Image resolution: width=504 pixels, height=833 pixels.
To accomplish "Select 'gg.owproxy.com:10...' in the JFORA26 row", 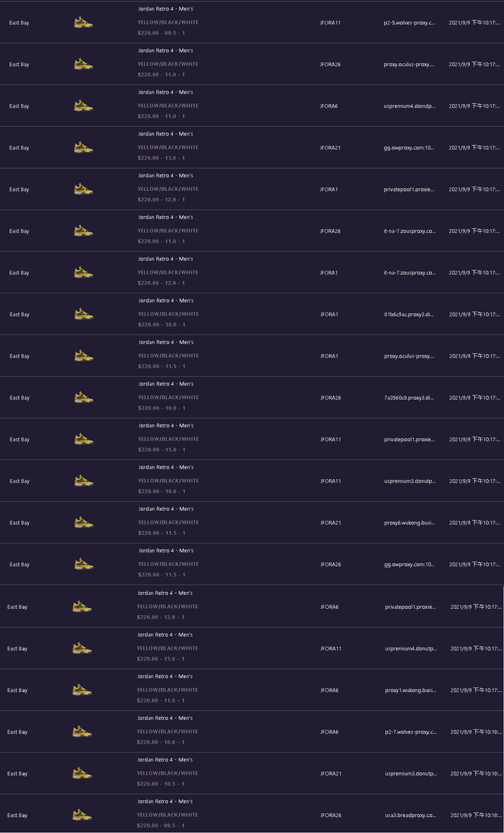I will tap(409, 564).
